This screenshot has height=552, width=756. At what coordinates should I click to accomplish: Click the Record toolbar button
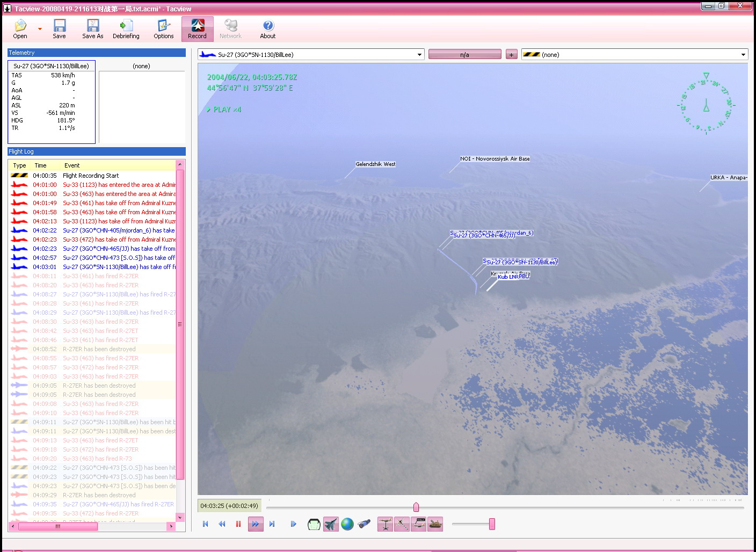[197, 29]
